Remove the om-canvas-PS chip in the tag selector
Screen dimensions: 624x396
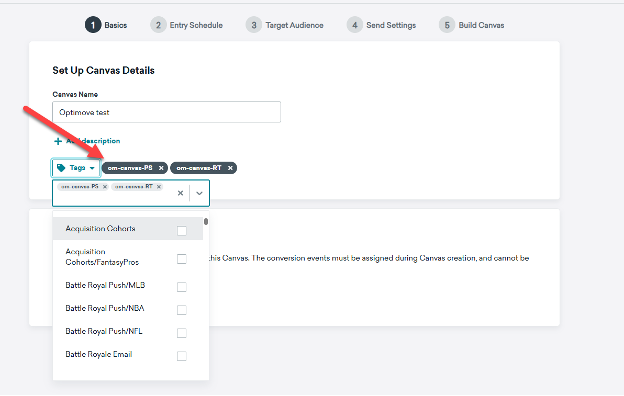click(x=105, y=187)
